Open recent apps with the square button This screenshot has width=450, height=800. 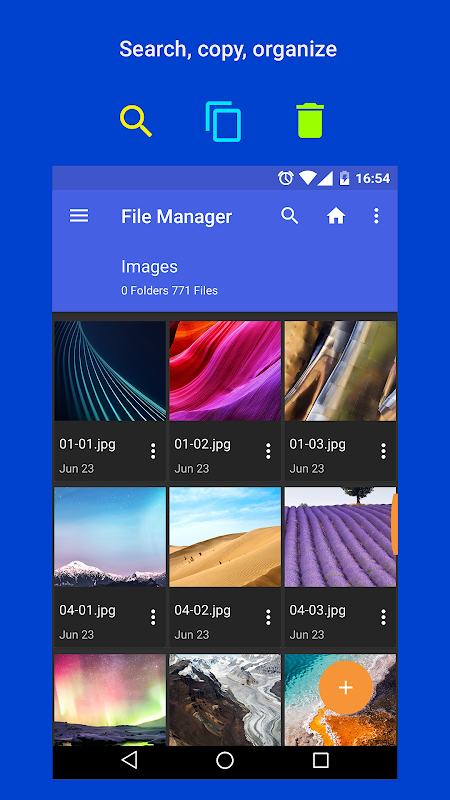click(x=320, y=760)
